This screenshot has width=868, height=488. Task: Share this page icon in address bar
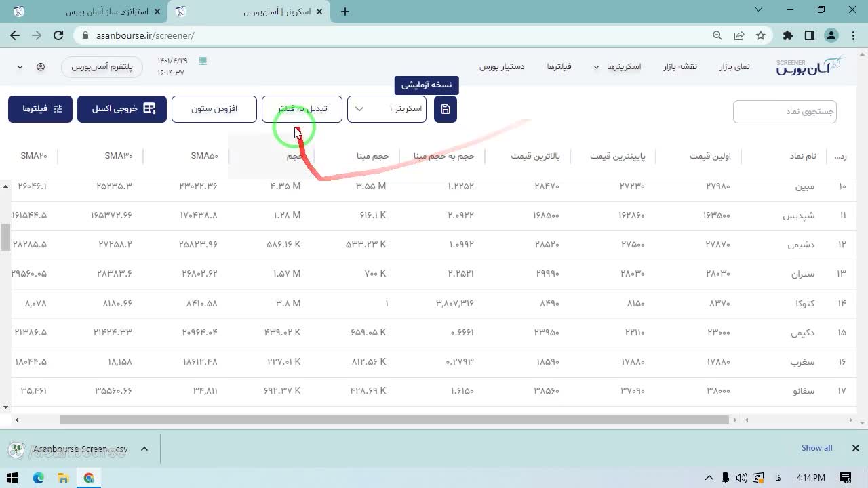click(x=739, y=35)
